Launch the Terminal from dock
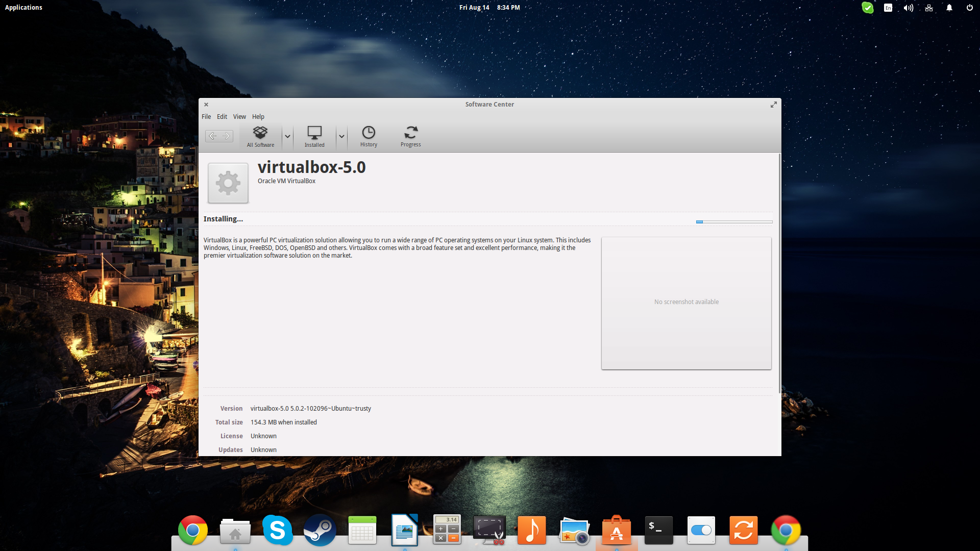The width and height of the screenshot is (980, 551). pyautogui.click(x=659, y=531)
